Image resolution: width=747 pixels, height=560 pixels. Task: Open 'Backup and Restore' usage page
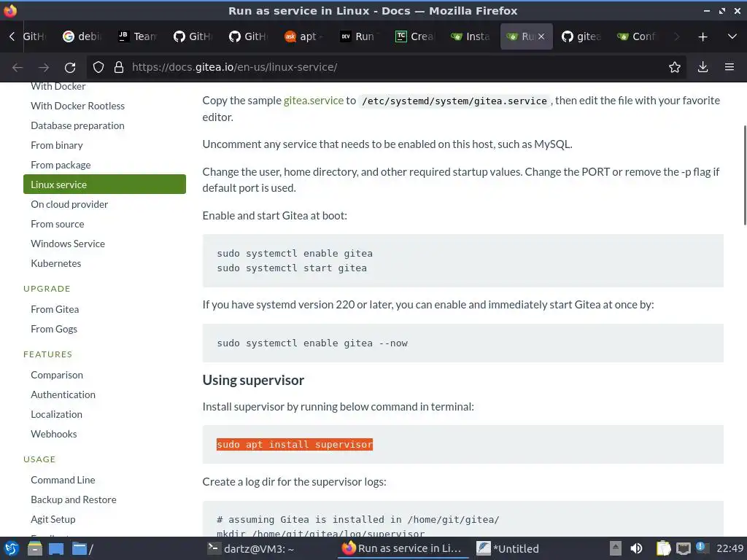(x=74, y=499)
